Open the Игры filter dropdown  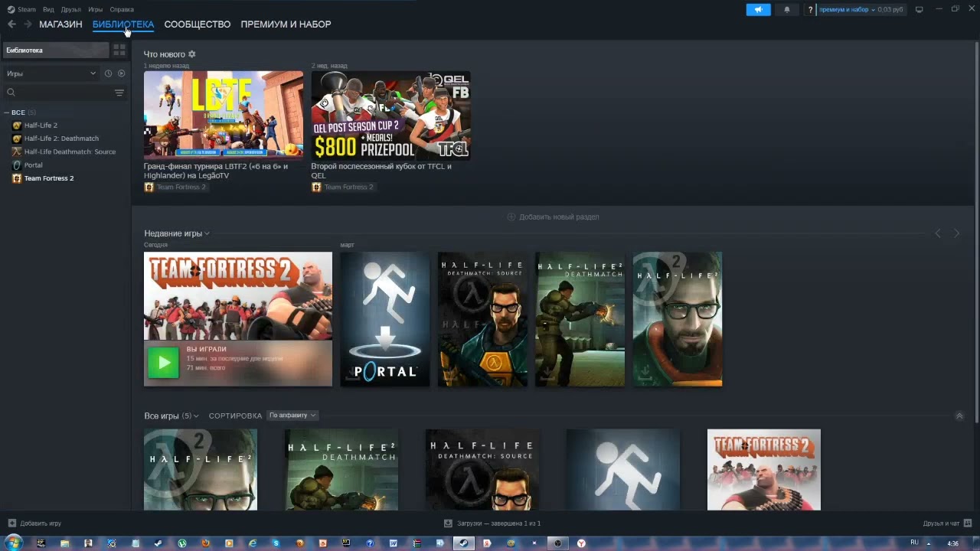(51, 73)
